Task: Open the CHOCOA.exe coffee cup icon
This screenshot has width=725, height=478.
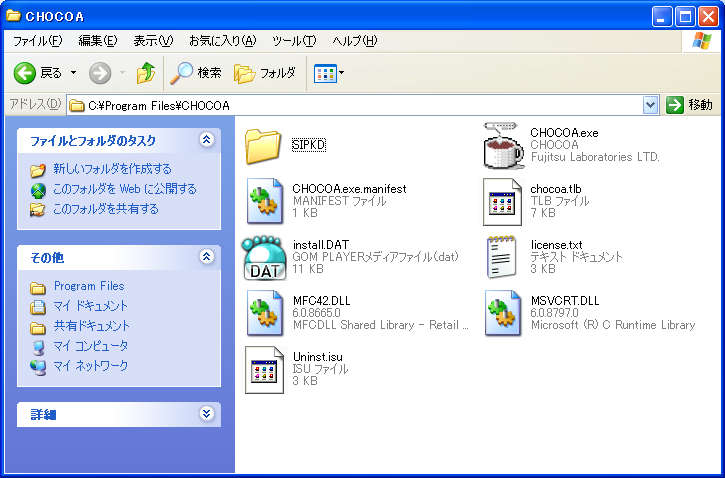Action: [x=503, y=146]
